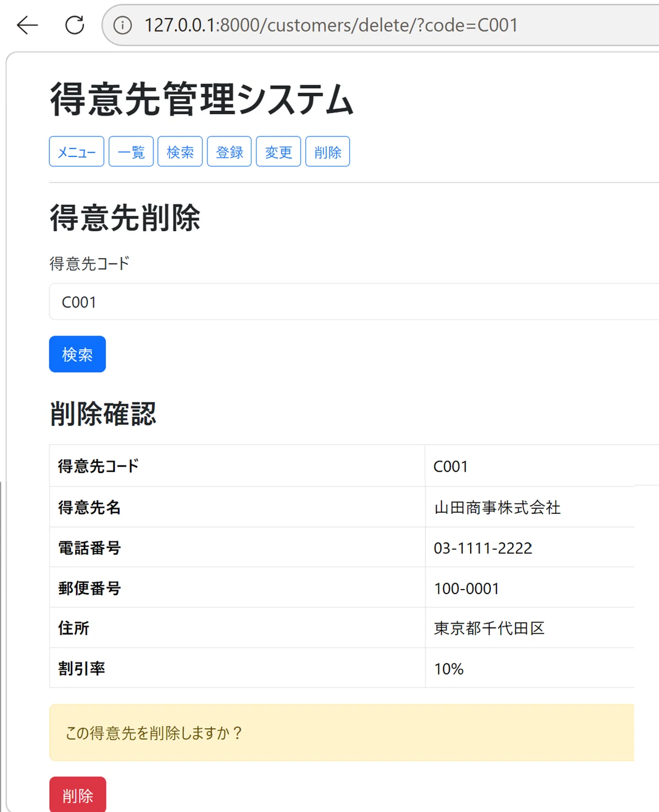Click the 住所 row header
The height and width of the screenshot is (812, 659).
click(x=237, y=628)
